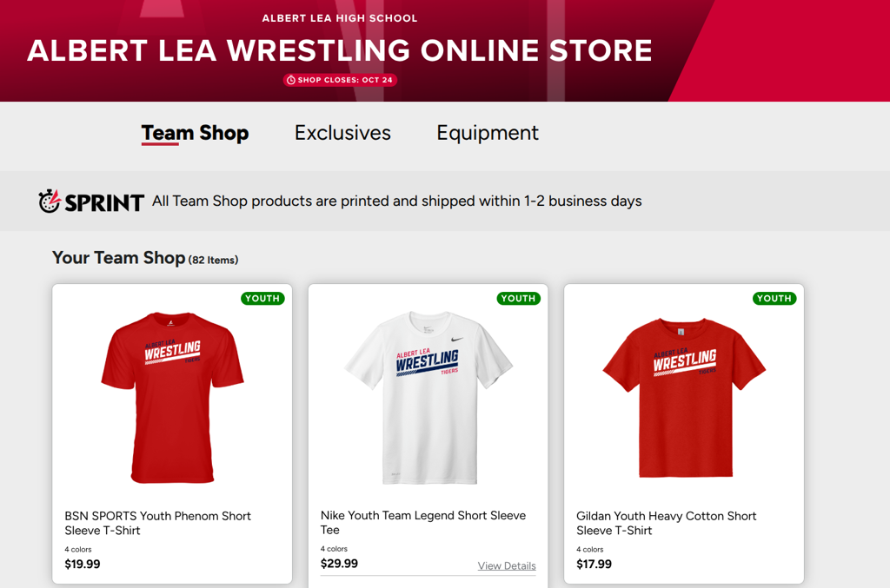The image size is (890, 588).
Task: Click the Shop Closes Oct 24 badge
Action: tap(341, 80)
